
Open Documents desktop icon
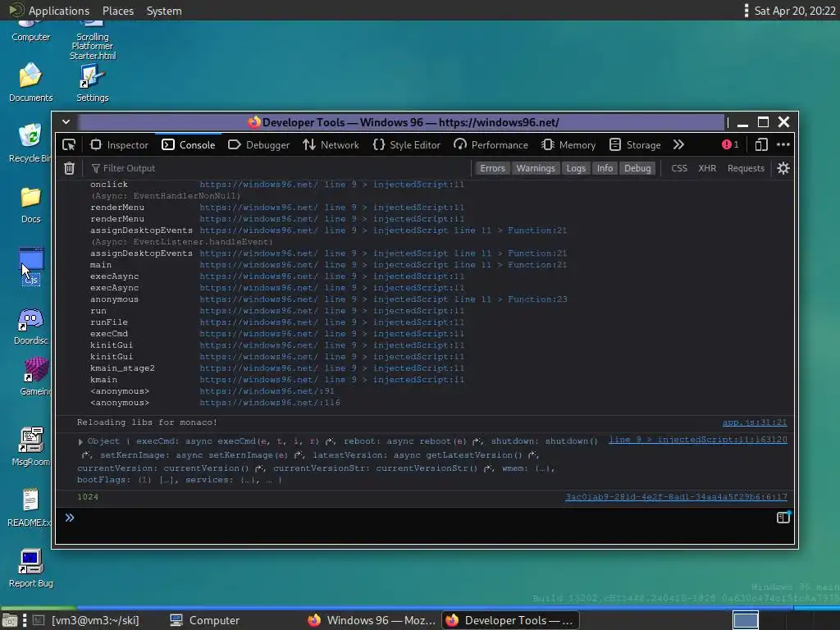coord(30,83)
